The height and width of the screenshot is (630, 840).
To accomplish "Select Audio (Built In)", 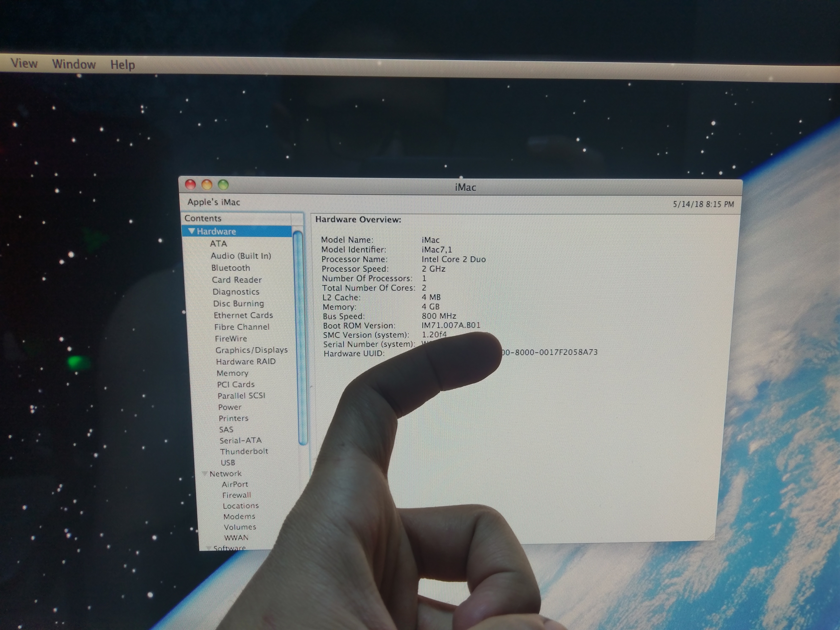I will pyautogui.click(x=241, y=256).
